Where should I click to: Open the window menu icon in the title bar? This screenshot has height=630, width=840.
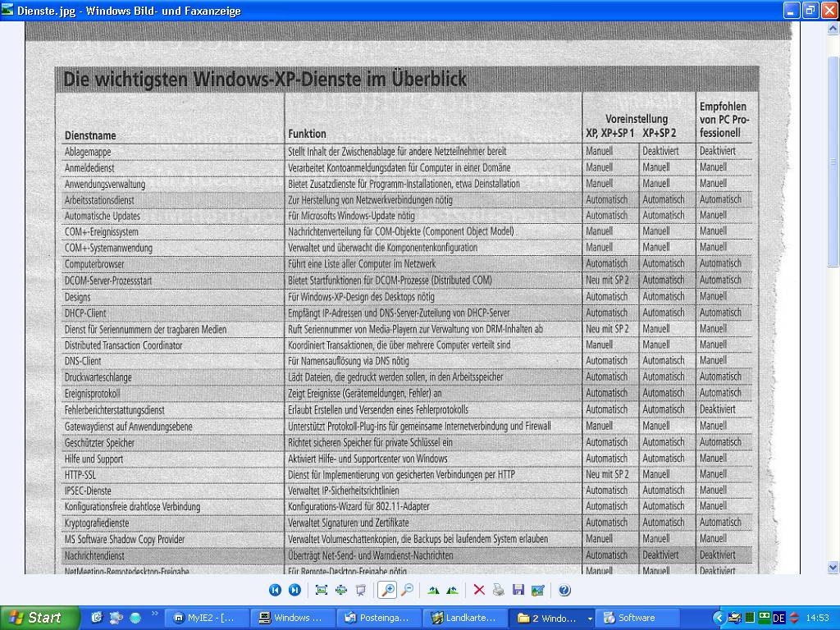(x=7, y=10)
